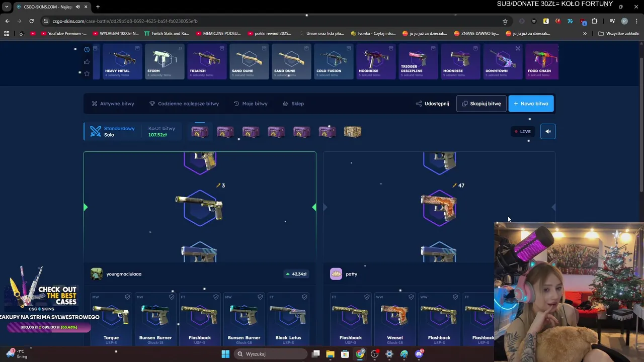Go to Moje bitwy tab
The image size is (644, 362).
251,104
